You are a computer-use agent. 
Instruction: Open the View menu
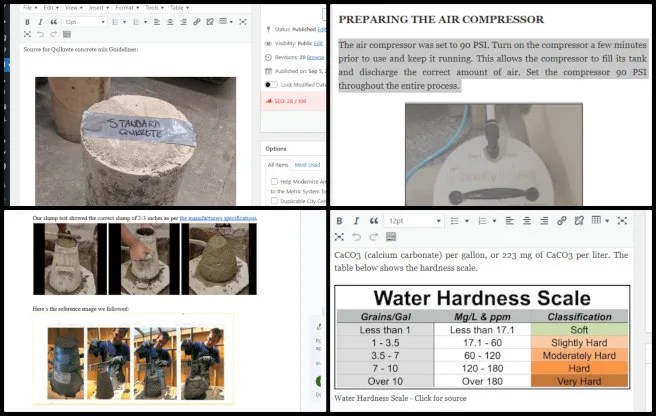point(74,8)
